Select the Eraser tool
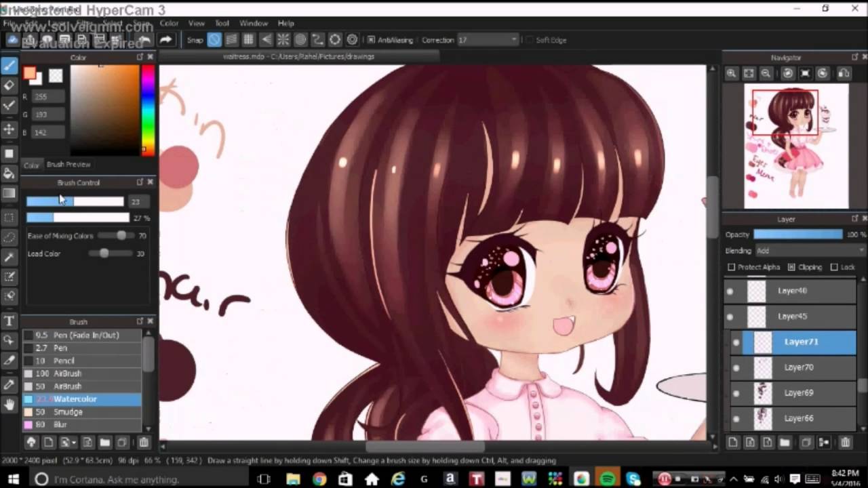Viewport: 868px width, 488px height. [x=9, y=85]
